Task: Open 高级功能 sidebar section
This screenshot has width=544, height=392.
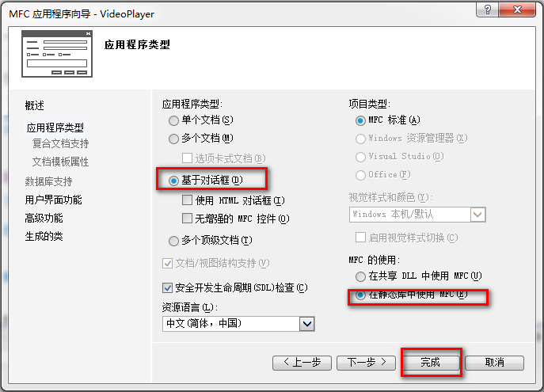Action: click(x=44, y=219)
